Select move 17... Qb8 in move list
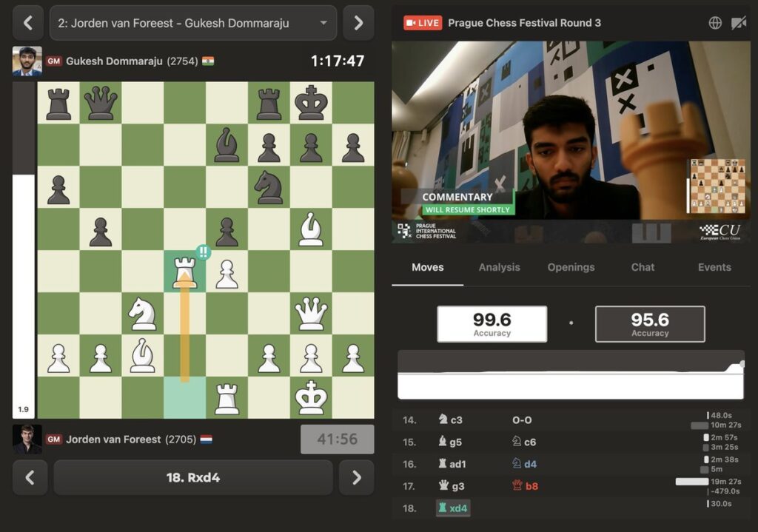The height and width of the screenshot is (532, 758). click(x=525, y=485)
